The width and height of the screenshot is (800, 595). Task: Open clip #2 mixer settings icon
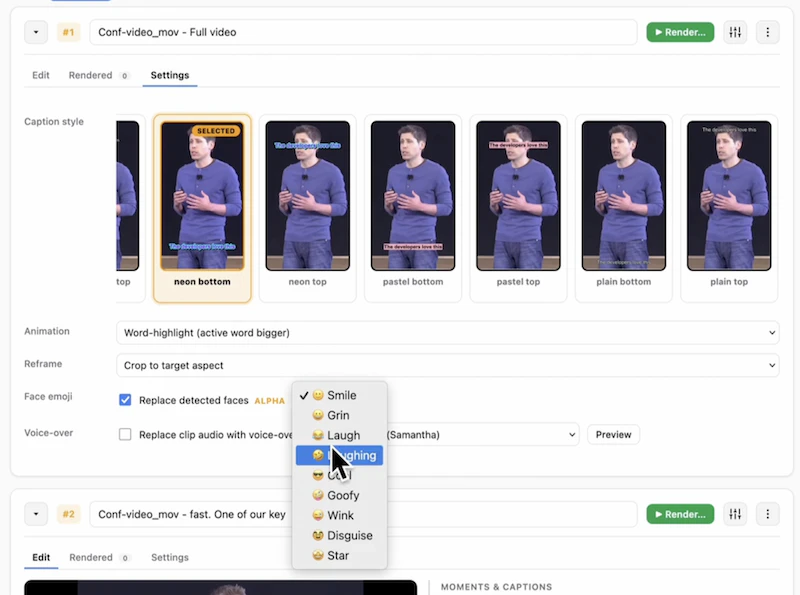tap(735, 514)
